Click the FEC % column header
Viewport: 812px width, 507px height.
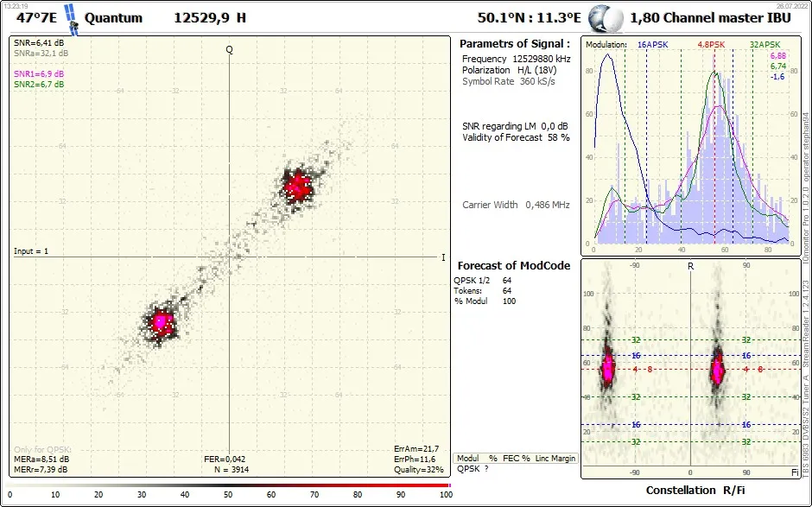click(x=517, y=459)
